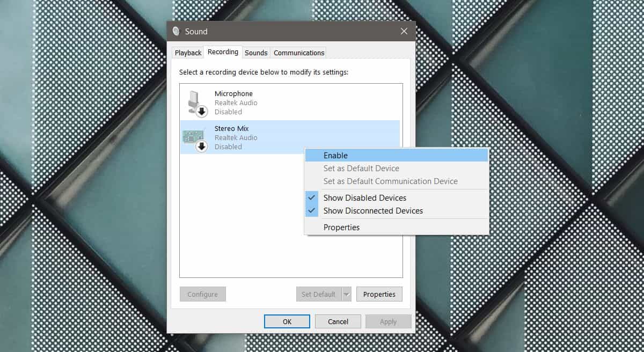Confirm with the OK button

[x=287, y=321]
